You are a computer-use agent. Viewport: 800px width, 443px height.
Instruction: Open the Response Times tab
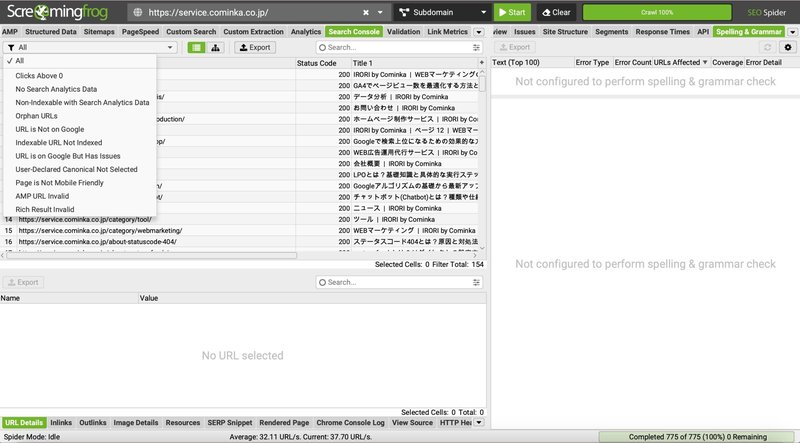[x=662, y=32]
